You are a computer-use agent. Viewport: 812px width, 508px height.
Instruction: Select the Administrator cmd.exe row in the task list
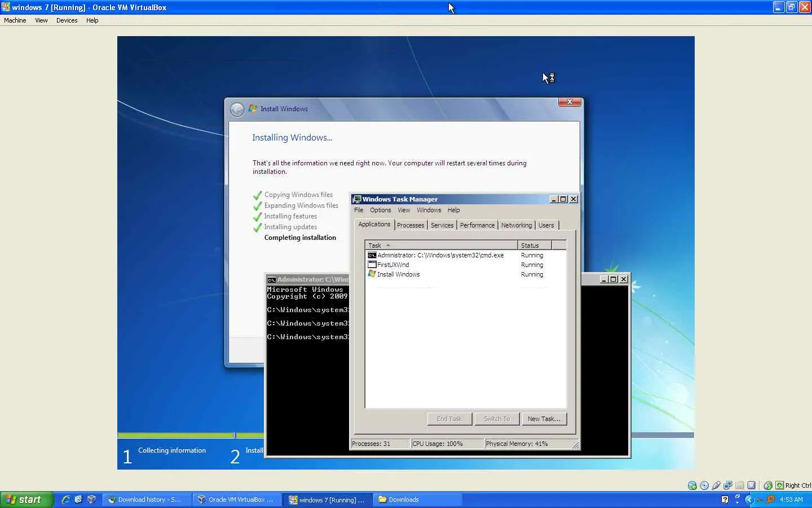(466, 255)
